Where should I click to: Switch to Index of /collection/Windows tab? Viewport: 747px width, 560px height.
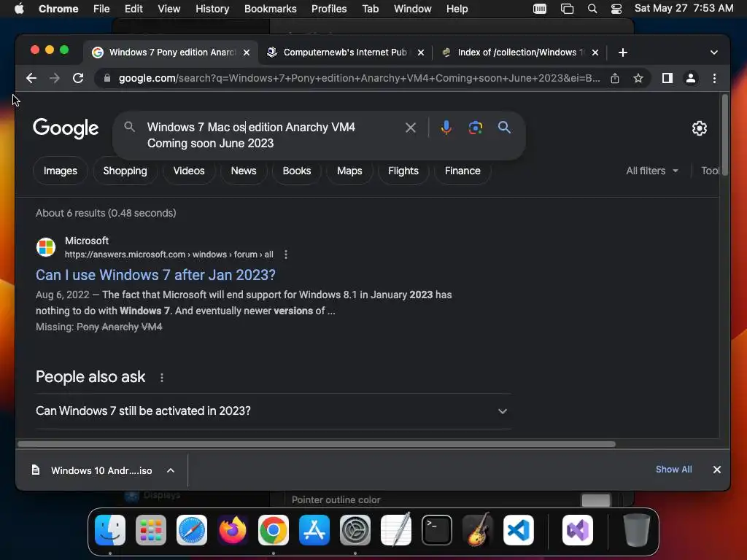coord(519,52)
